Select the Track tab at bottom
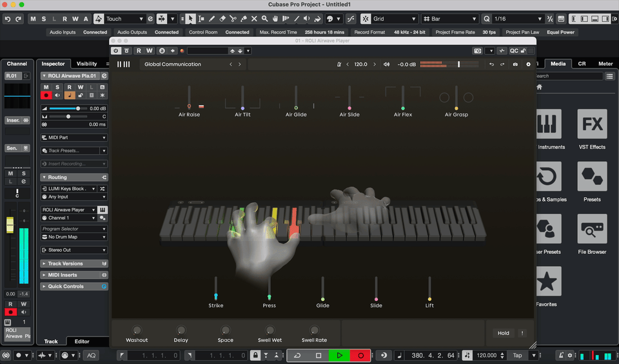This screenshot has width=619, height=364. pyautogui.click(x=51, y=341)
